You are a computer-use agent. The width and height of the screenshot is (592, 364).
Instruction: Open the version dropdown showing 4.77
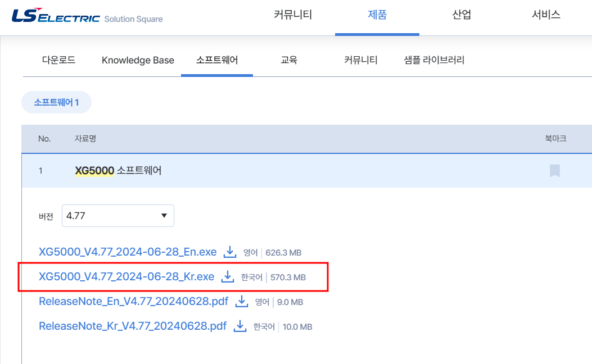pyautogui.click(x=118, y=216)
